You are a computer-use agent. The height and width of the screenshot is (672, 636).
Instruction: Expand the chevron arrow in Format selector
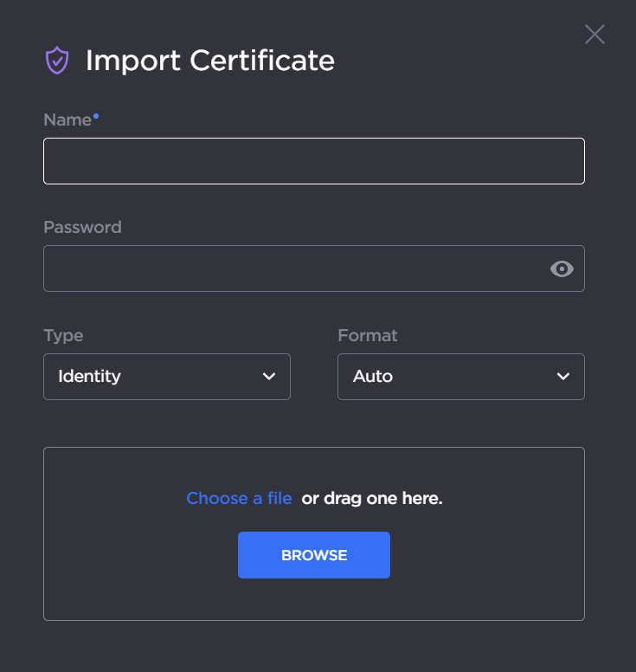(563, 377)
